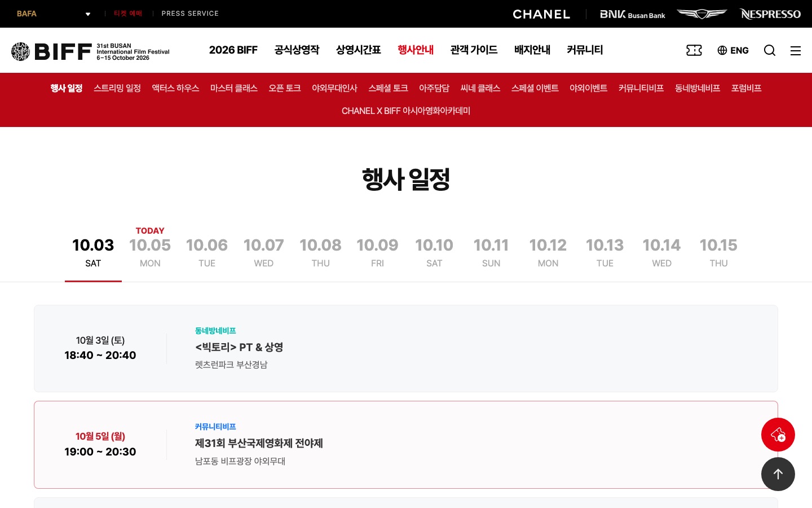The height and width of the screenshot is (508, 812).
Task: Select the 10.09 FRI date tab
Action: coord(377,252)
